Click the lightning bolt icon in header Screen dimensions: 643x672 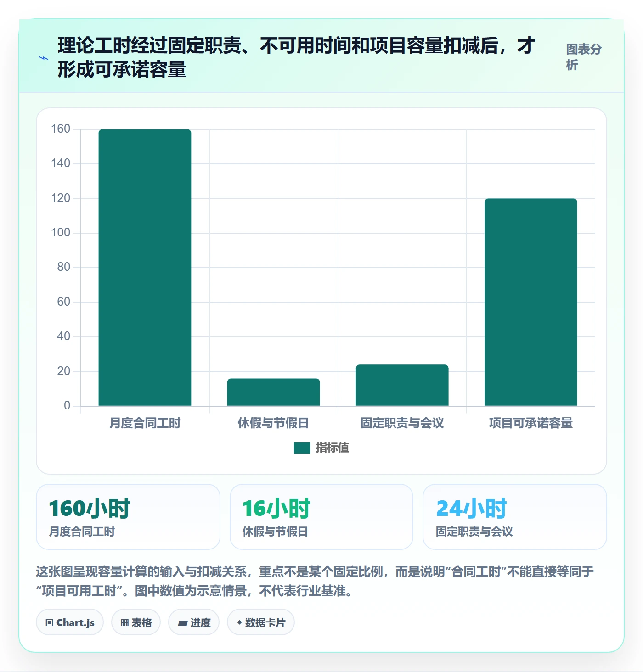(44, 58)
